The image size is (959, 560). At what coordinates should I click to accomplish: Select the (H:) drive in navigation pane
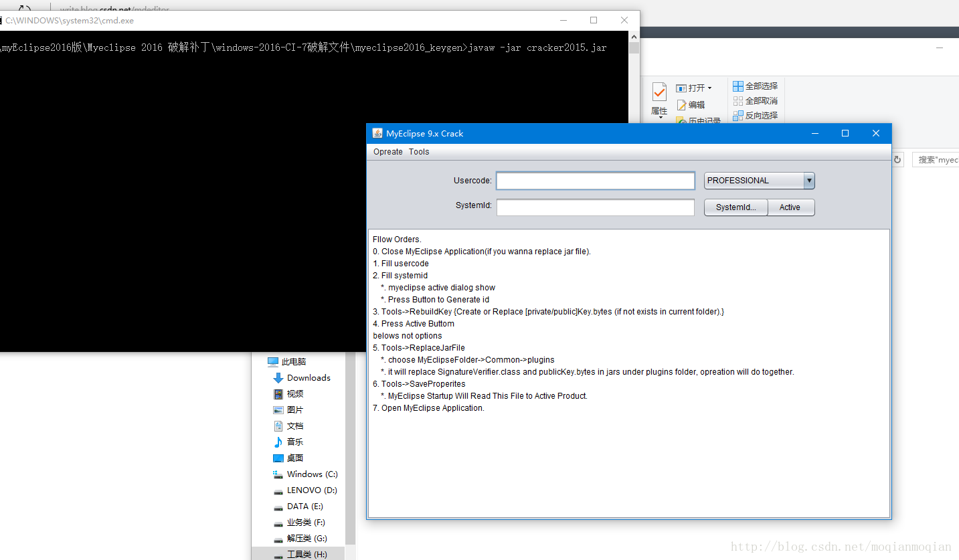[x=307, y=555]
